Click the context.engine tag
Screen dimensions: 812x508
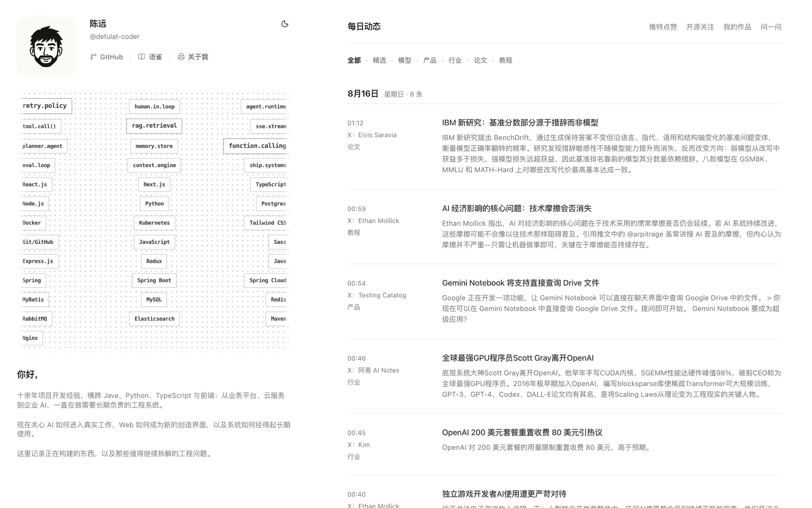[154, 165]
